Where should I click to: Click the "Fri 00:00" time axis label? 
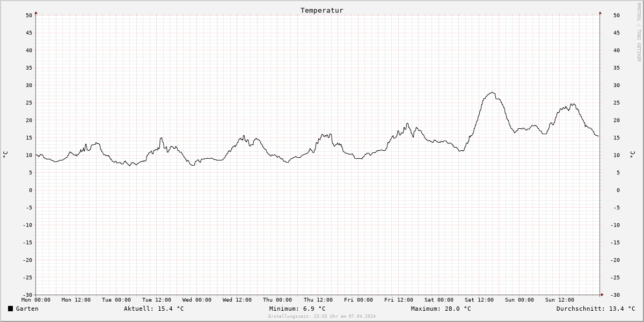pos(358,300)
